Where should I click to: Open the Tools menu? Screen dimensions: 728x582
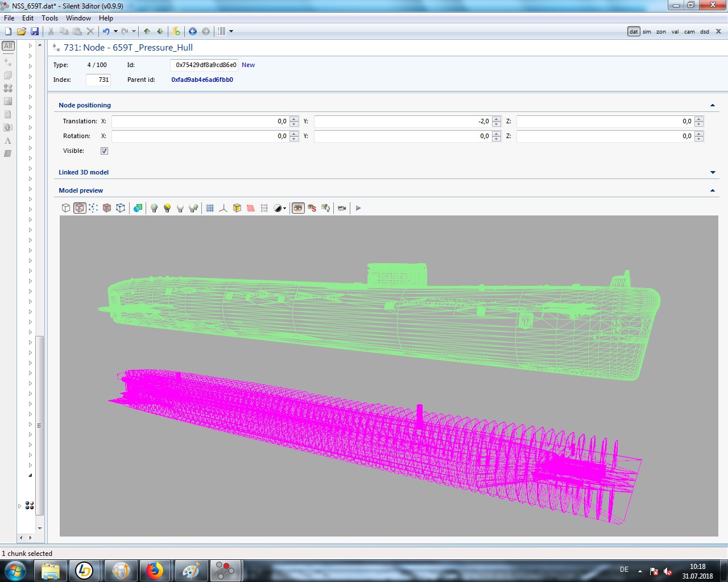49,18
